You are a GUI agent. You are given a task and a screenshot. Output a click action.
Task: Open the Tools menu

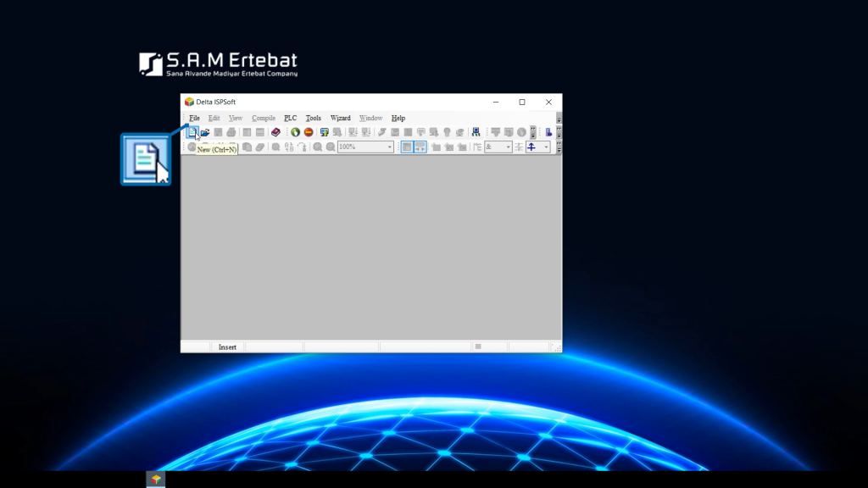coord(314,118)
